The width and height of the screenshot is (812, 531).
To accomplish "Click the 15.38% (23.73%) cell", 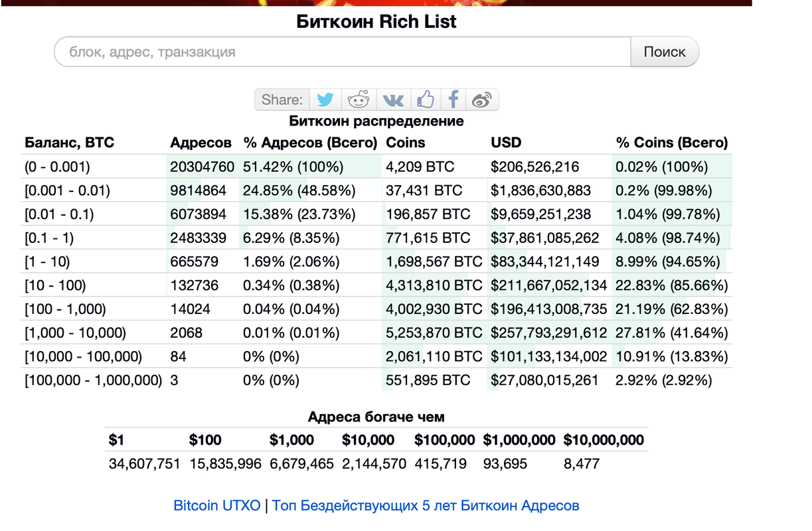I will click(299, 214).
